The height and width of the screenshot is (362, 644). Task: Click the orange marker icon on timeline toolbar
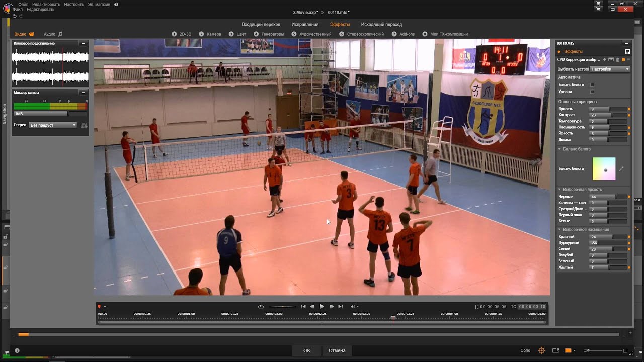(99, 306)
